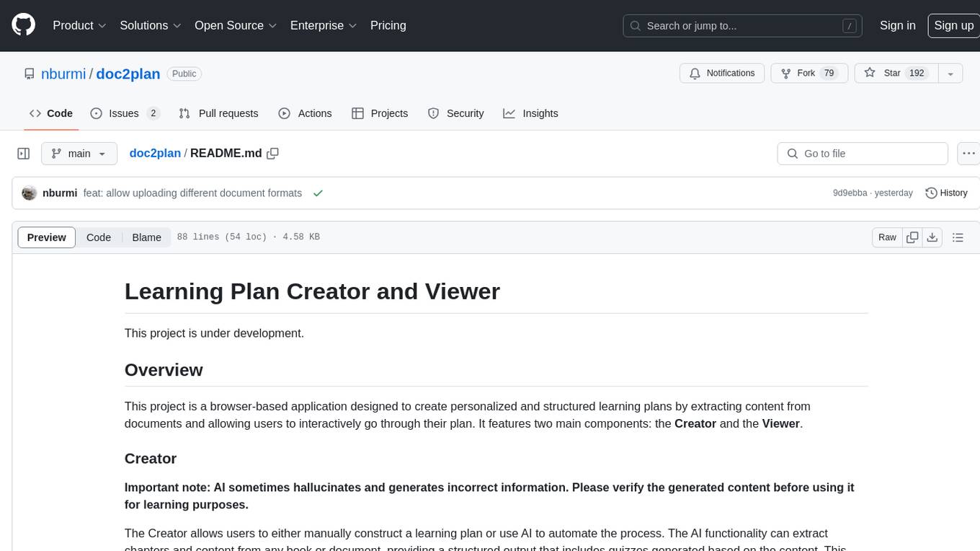Expand the Enterprise menu
Viewport: 980px width, 551px height.
pos(324,25)
